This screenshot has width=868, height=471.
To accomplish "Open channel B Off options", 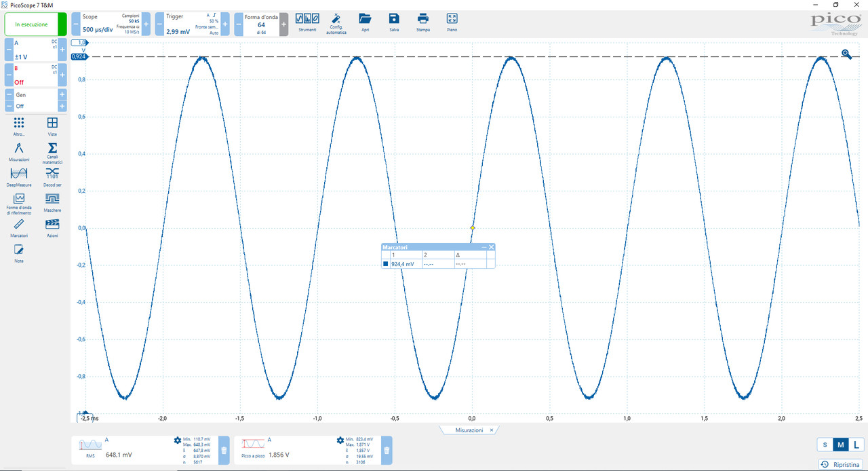I will click(35, 75).
